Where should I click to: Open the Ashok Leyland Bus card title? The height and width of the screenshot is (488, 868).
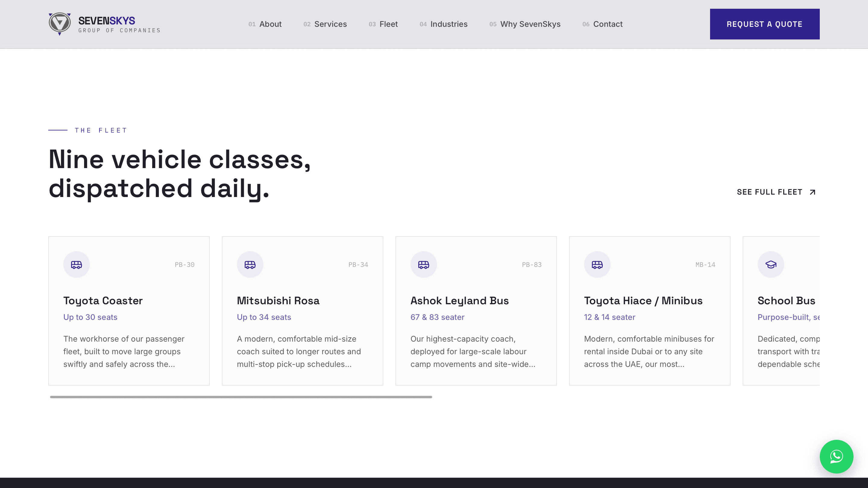(x=459, y=300)
